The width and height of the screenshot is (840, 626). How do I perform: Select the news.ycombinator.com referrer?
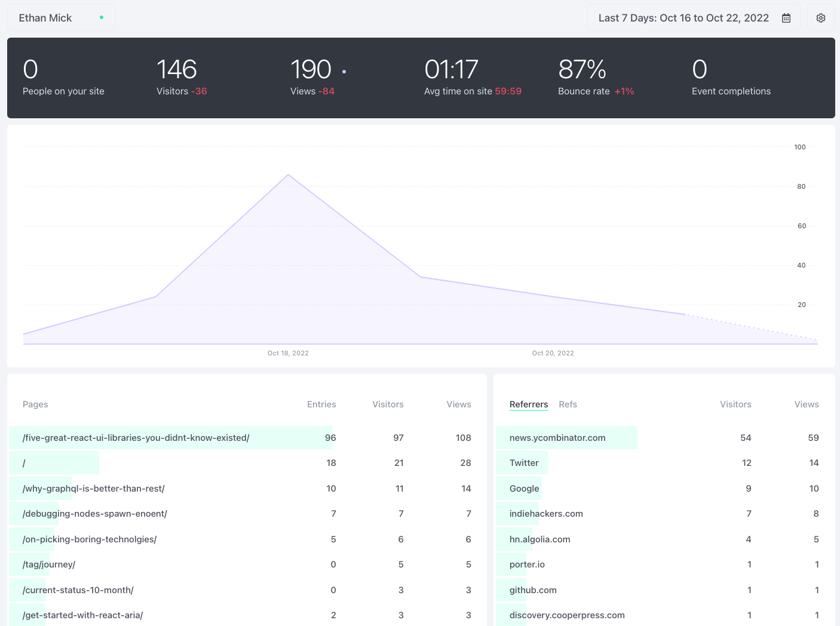pyautogui.click(x=664, y=438)
